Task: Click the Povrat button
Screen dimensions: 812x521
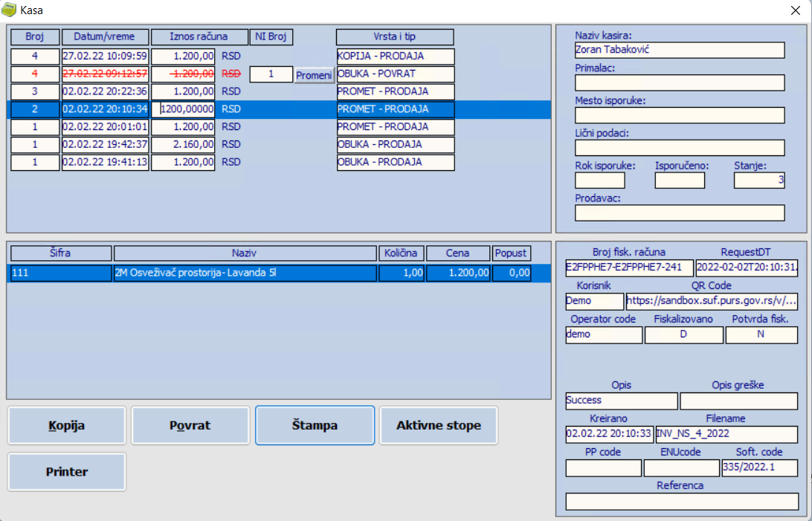Action: [190, 425]
